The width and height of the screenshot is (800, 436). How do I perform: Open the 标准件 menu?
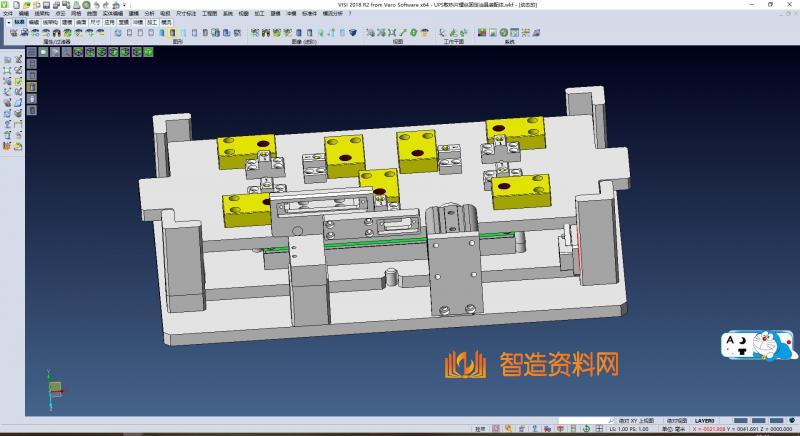coord(309,14)
